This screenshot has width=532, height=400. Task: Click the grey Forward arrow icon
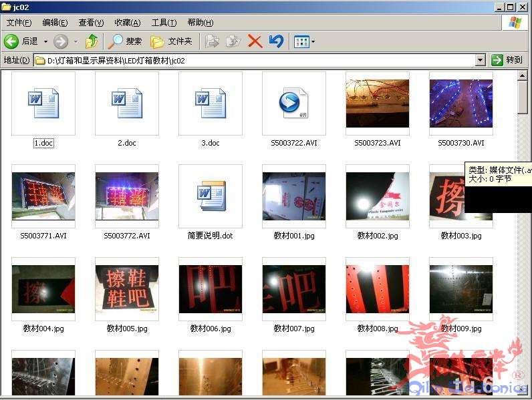pos(61,41)
